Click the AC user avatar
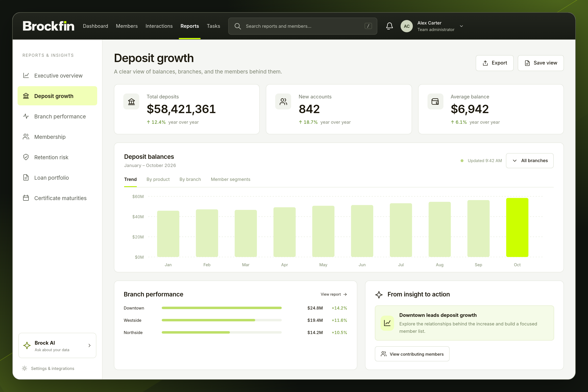This screenshot has height=392, width=588. coord(406,26)
